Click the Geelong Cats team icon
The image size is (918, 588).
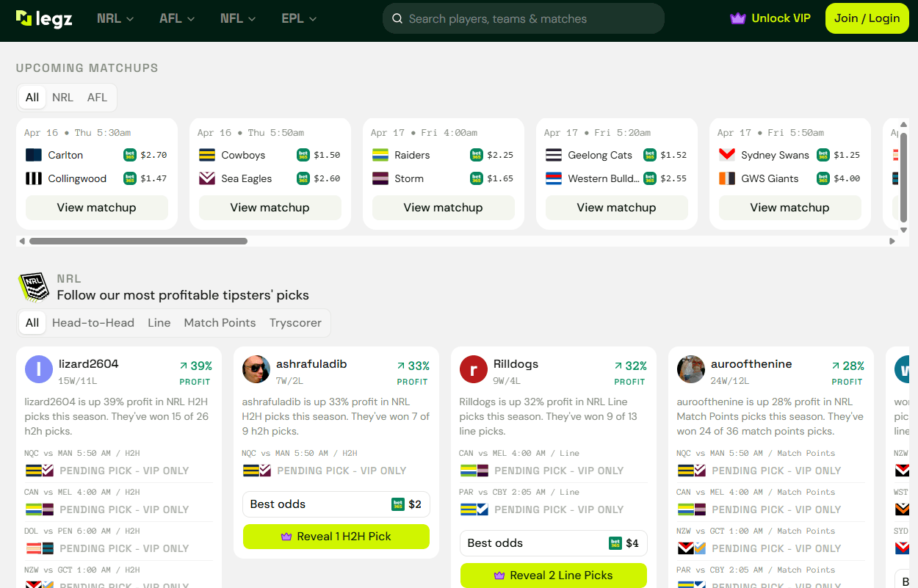pyautogui.click(x=554, y=155)
